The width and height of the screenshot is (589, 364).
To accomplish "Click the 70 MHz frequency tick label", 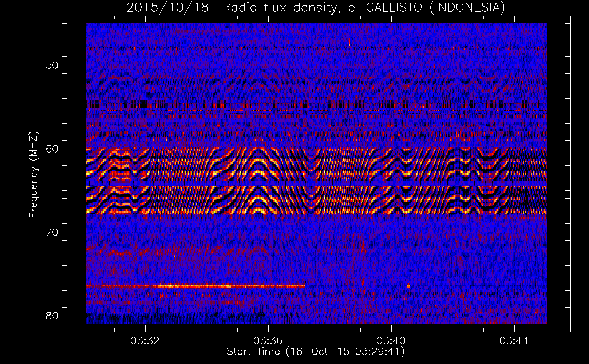I will click(52, 232).
